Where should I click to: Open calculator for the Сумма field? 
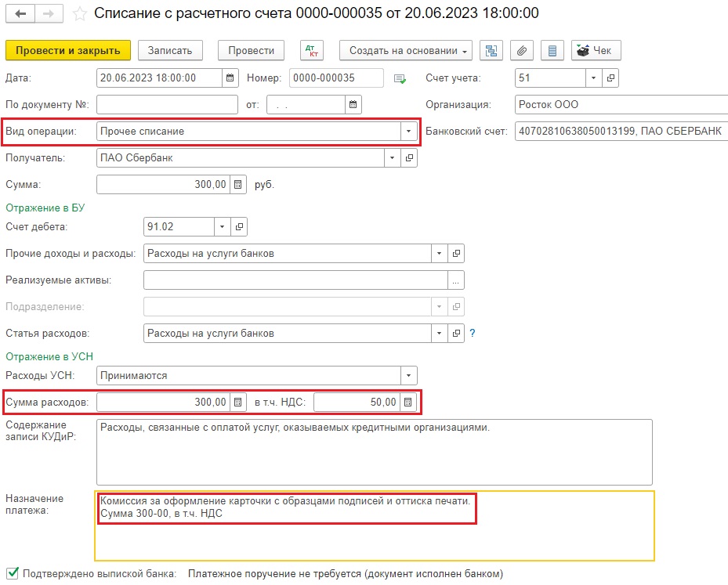click(238, 184)
